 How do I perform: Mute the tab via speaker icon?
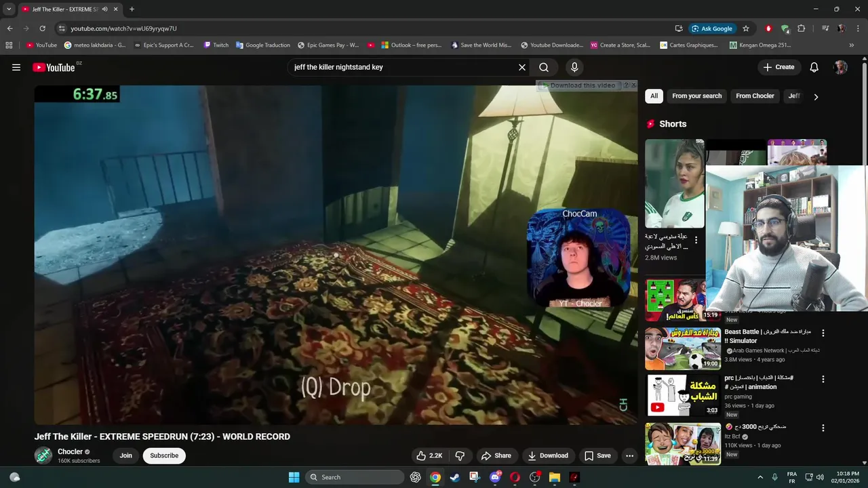pyautogui.click(x=104, y=9)
